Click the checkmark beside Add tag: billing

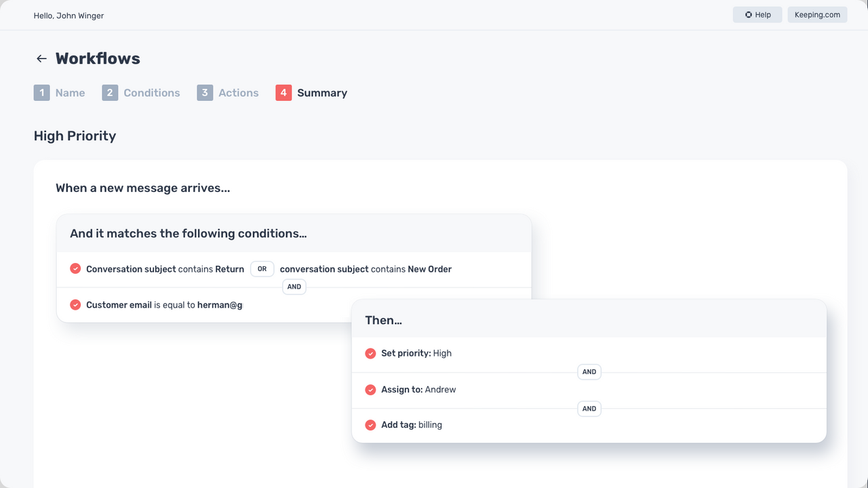click(x=370, y=424)
